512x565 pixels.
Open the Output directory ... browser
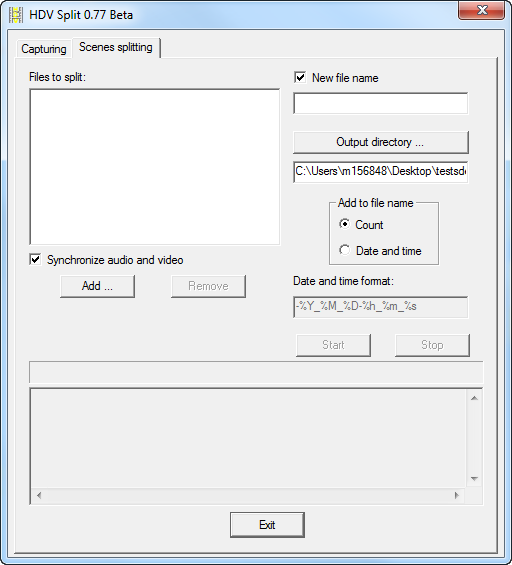[x=380, y=142]
